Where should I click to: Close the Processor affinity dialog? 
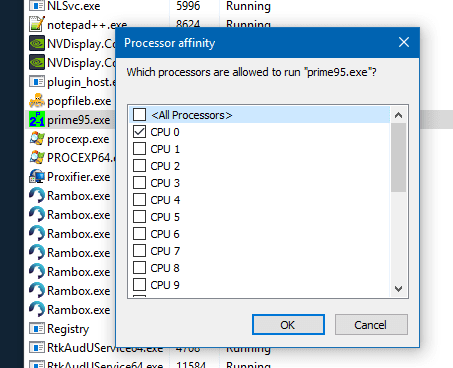pos(404,43)
